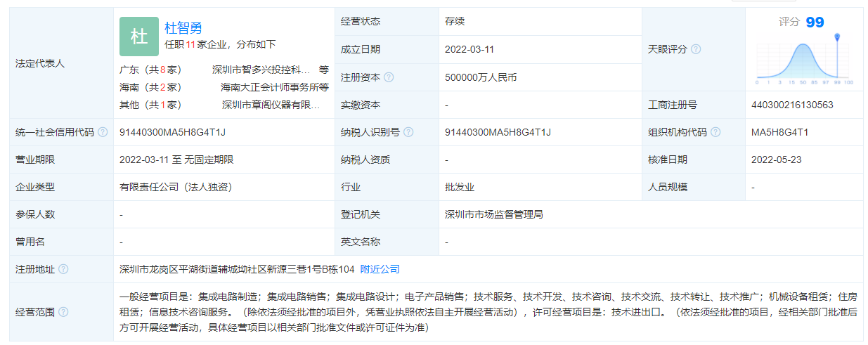Open the 杜智勇 legal representative profile

(x=183, y=28)
